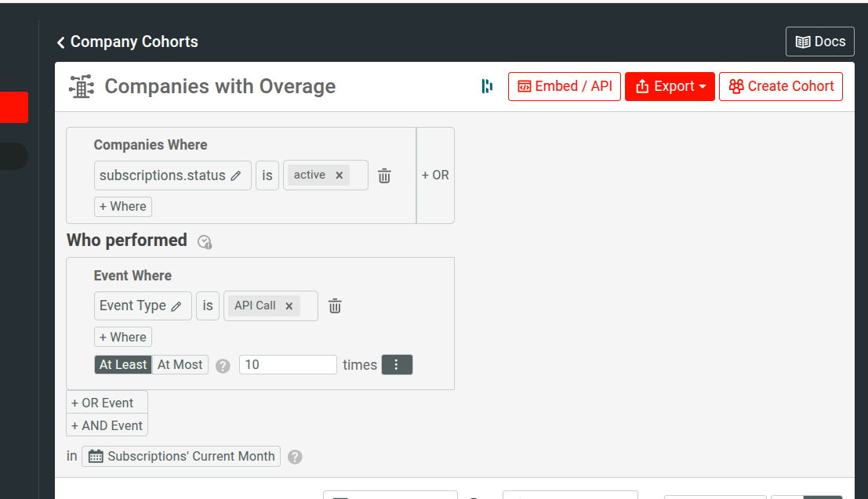Remove the API Call event value
The height and width of the screenshot is (499, 868).
(289, 306)
